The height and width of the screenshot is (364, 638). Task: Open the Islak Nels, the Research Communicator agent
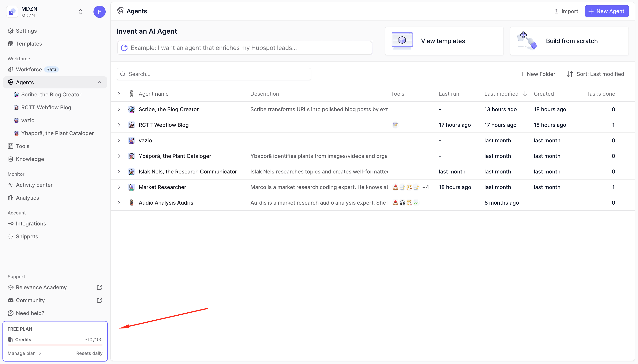pyautogui.click(x=188, y=172)
